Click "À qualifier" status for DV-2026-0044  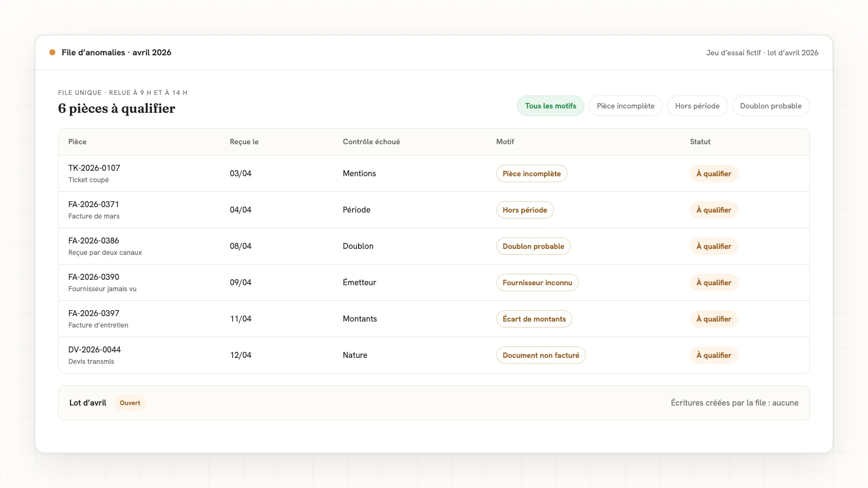point(714,355)
